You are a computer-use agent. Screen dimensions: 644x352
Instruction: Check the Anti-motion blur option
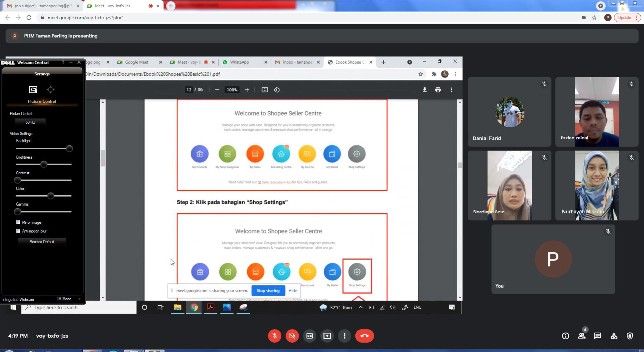coord(18,231)
